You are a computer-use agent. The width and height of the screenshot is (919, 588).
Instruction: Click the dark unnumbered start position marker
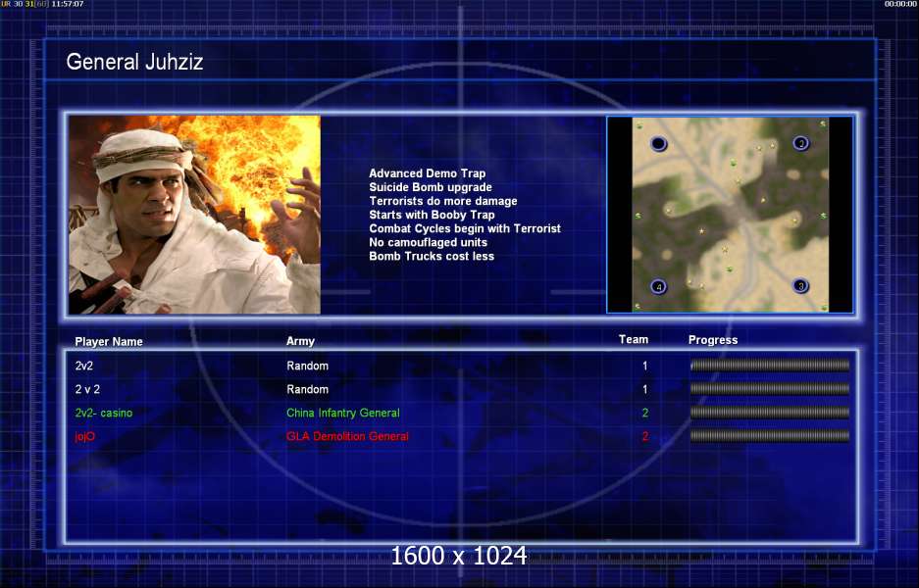click(x=658, y=143)
